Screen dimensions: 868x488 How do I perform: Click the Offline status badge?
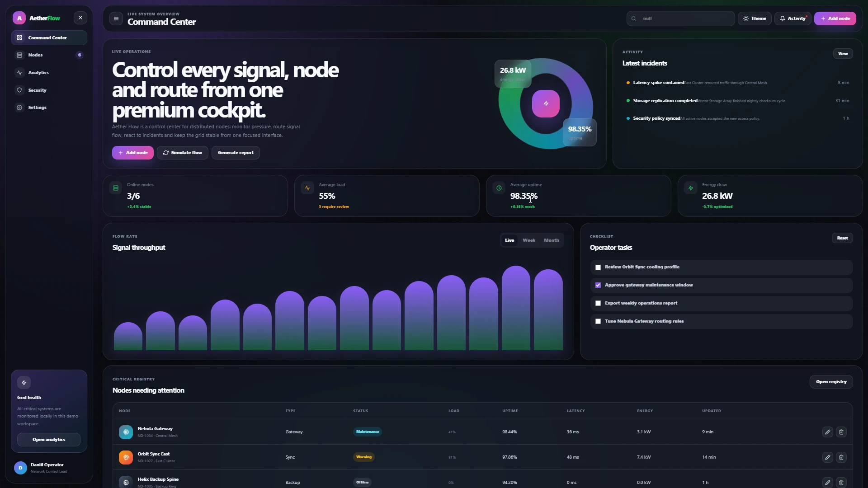(362, 483)
